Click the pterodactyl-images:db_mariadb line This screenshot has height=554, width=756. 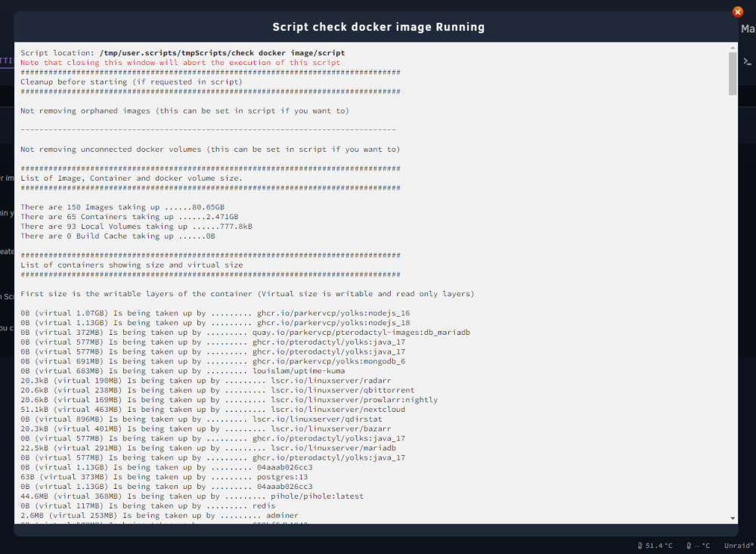coord(246,333)
